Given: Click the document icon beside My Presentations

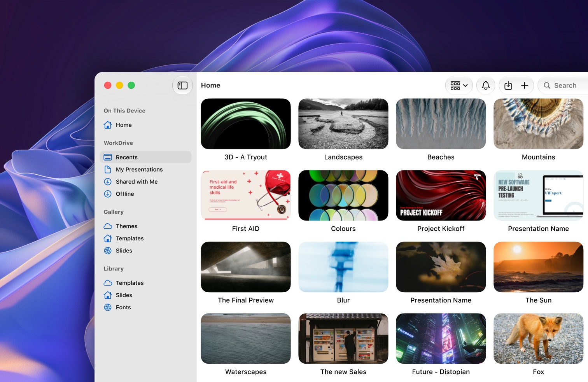Looking at the screenshot, I should (108, 169).
